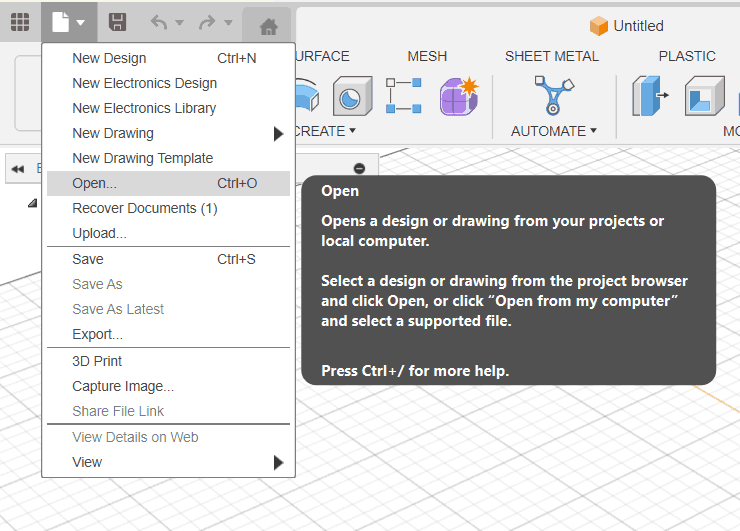
Task: Select the Press Pull tool icon
Action: [650, 96]
